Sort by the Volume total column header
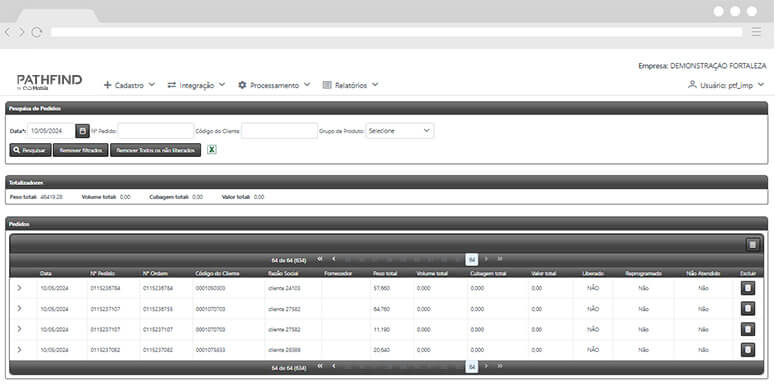This screenshot has height=390, width=775. [432, 273]
